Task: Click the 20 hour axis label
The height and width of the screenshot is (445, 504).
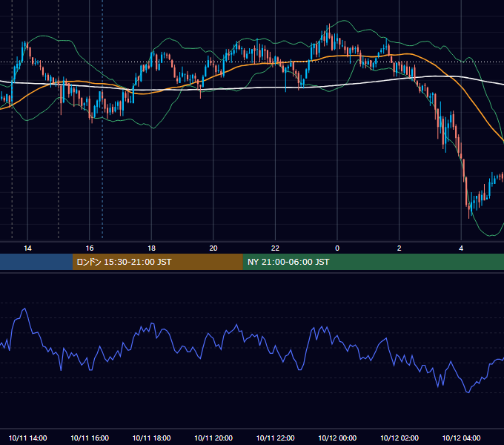Action: [213, 248]
